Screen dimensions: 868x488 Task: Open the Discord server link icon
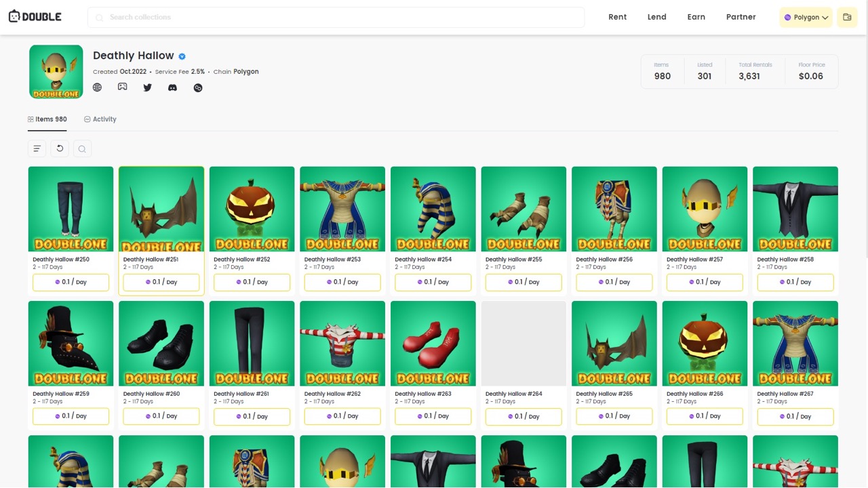pyautogui.click(x=172, y=87)
